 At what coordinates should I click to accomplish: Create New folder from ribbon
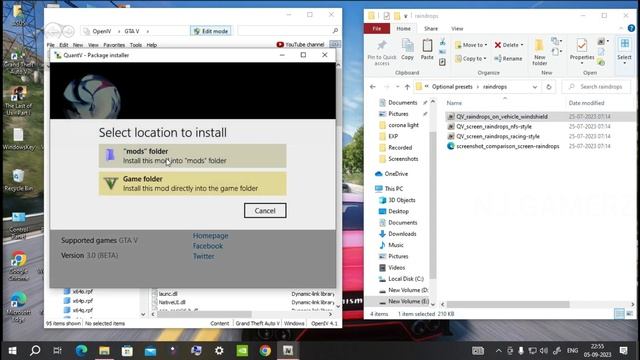pyautogui.click(x=539, y=52)
